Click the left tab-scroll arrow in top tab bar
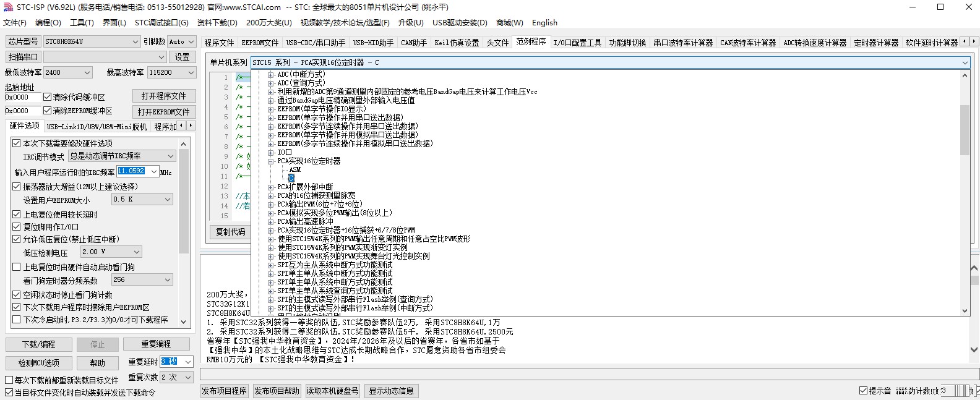The height and width of the screenshot is (400, 980). [965, 41]
